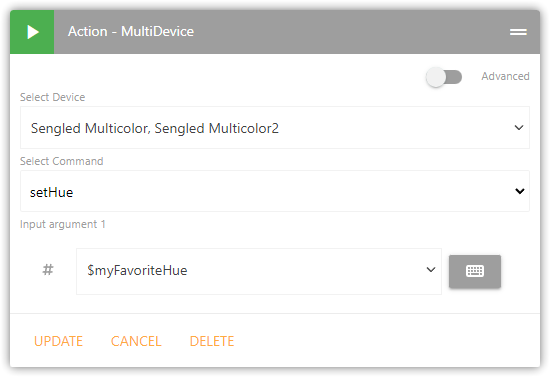Expand the Select Device dropdown arrow
Screen dimensions: 550x377
tap(519, 128)
